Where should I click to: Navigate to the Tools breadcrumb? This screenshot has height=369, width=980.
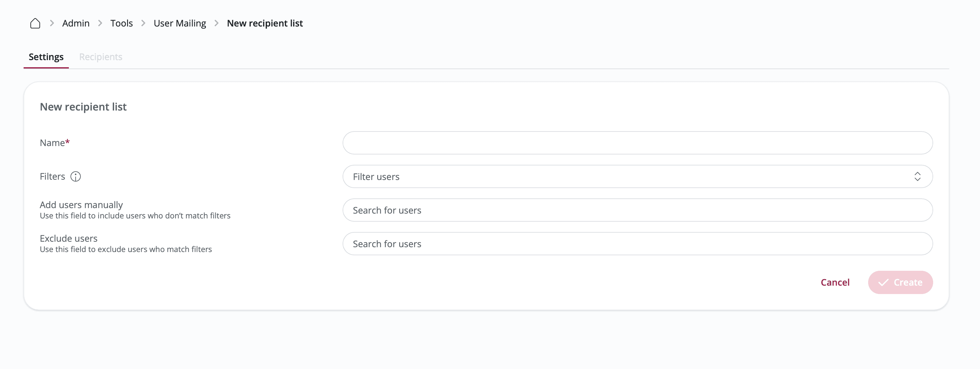[x=121, y=23]
